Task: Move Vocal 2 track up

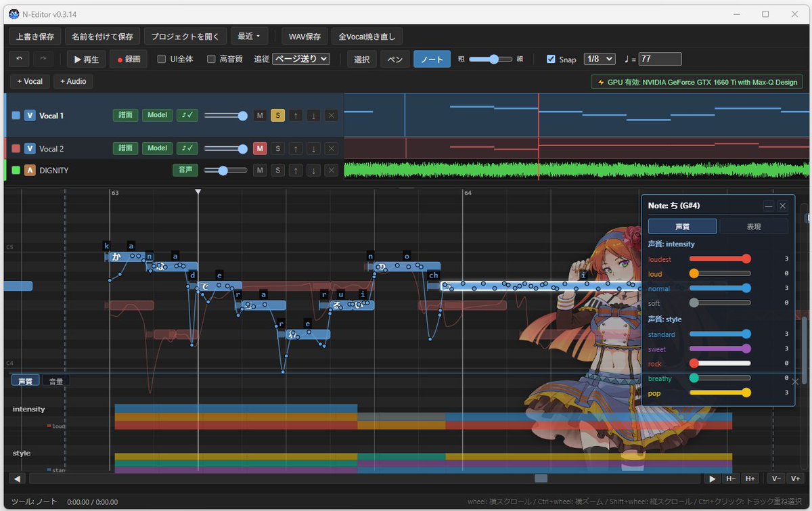Action: click(296, 148)
